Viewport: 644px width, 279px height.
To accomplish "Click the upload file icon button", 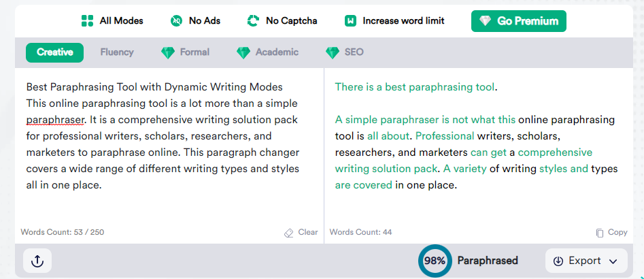I will [37, 261].
